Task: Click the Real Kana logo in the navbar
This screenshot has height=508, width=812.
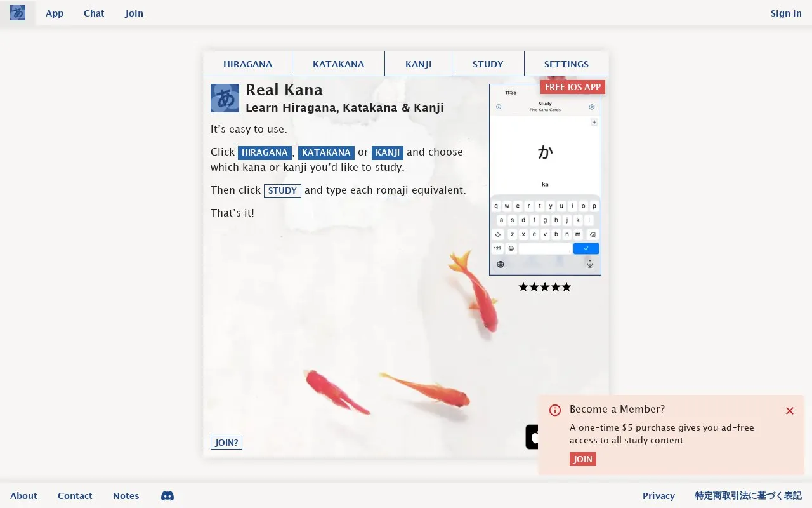Action: tap(18, 13)
